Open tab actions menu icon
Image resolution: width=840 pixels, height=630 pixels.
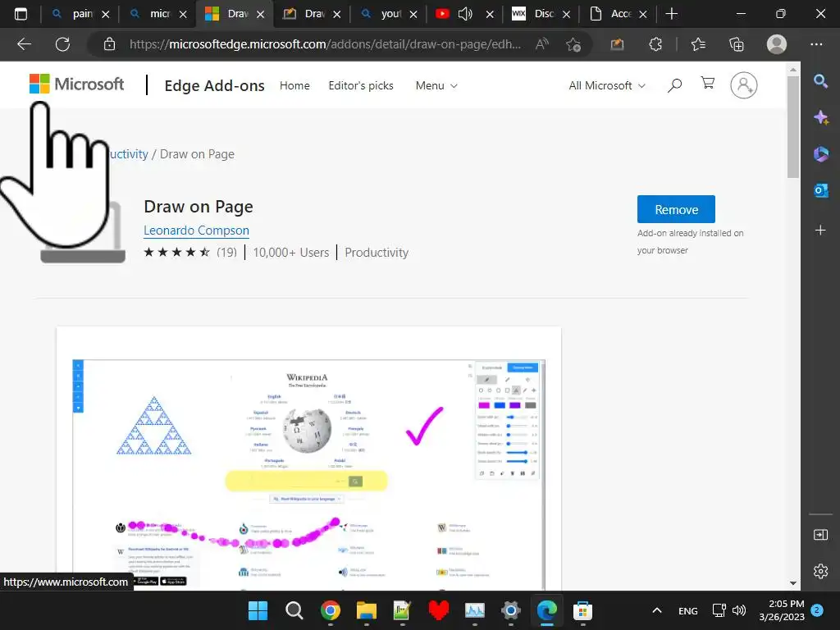[21, 14]
